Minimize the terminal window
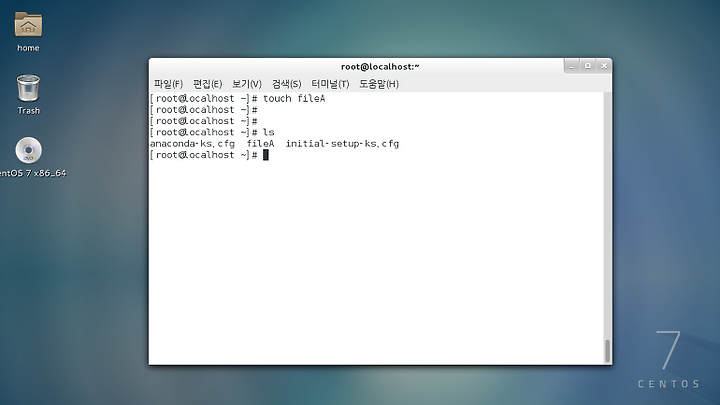The height and width of the screenshot is (405, 720). (x=571, y=66)
